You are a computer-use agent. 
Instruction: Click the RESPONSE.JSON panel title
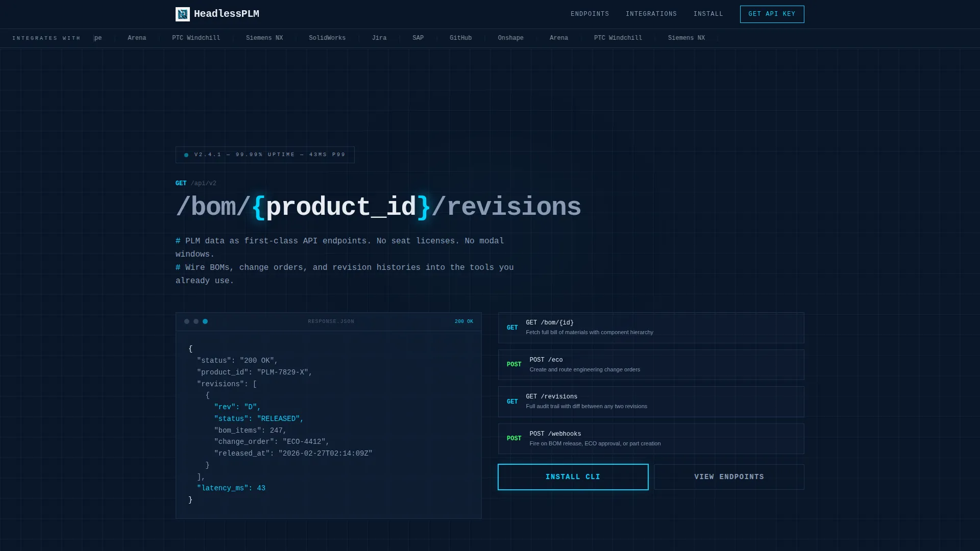pyautogui.click(x=331, y=321)
